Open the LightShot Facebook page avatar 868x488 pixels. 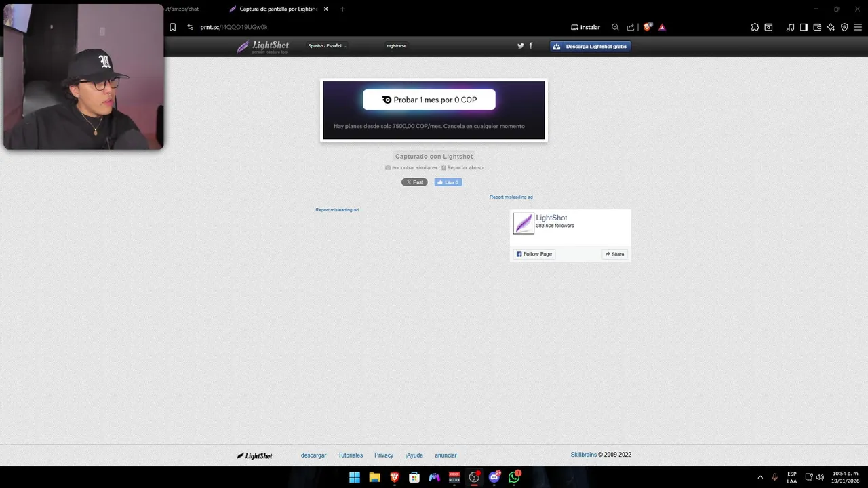[524, 223]
